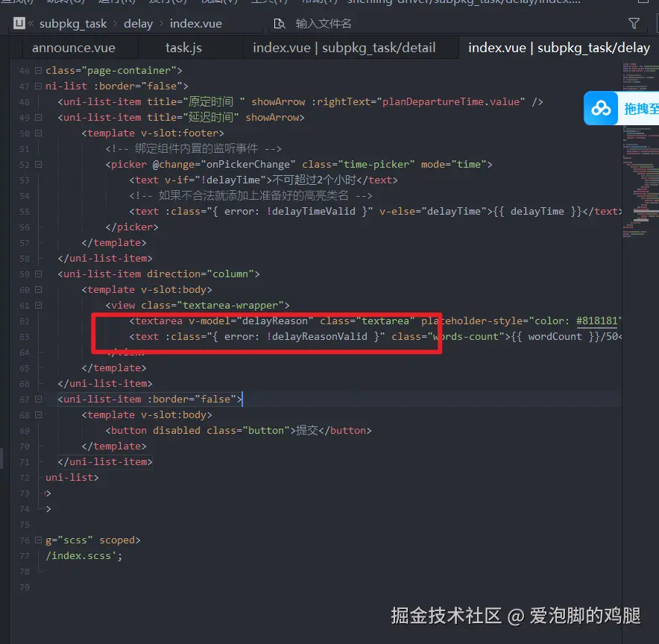Select delay breadcrumb segment
Image resolution: width=659 pixels, height=644 pixels.
pos(138,24)
